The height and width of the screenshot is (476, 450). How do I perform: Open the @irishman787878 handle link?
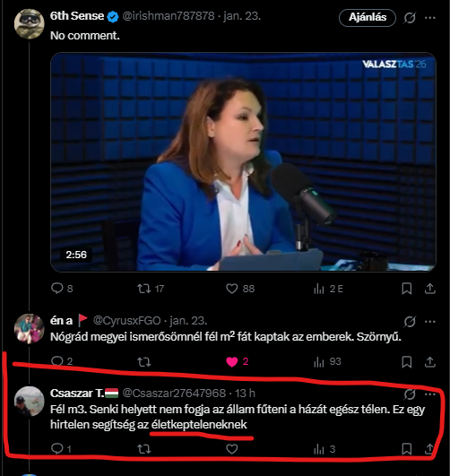click(169, 16)
